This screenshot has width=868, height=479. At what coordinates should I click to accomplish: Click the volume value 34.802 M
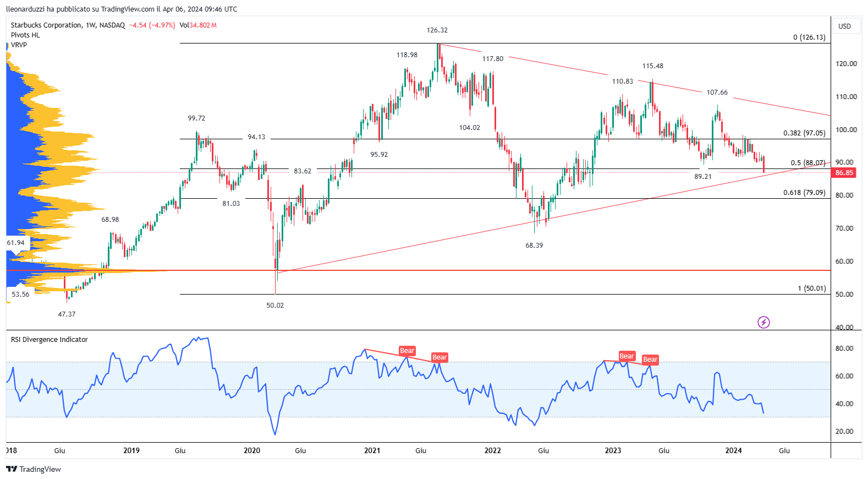(203, 25)
